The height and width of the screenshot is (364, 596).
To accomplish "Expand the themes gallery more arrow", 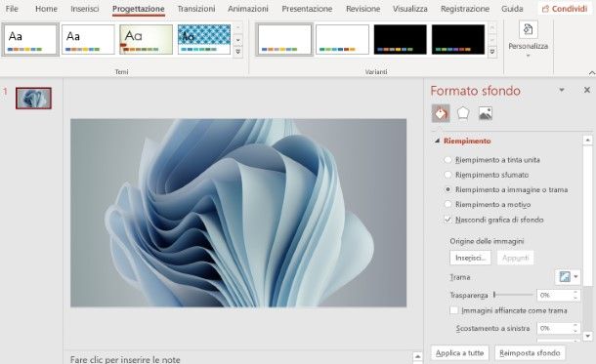I will click(x=238, y=51).
